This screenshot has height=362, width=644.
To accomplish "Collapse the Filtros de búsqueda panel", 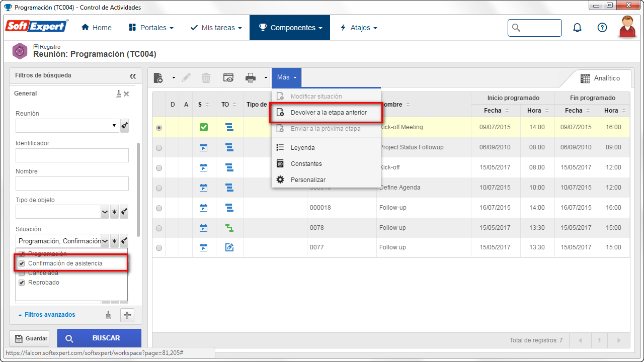I will pyautogui.click(x=133, y=76).
